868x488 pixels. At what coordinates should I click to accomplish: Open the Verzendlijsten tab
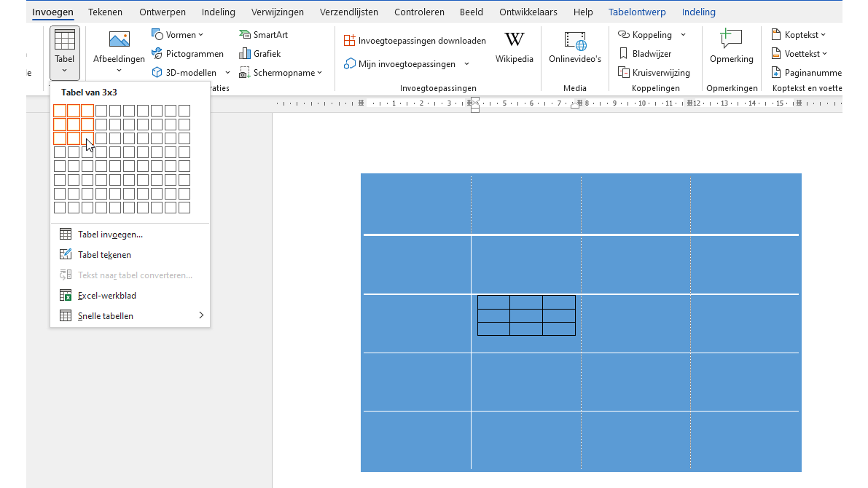point(349,12)
